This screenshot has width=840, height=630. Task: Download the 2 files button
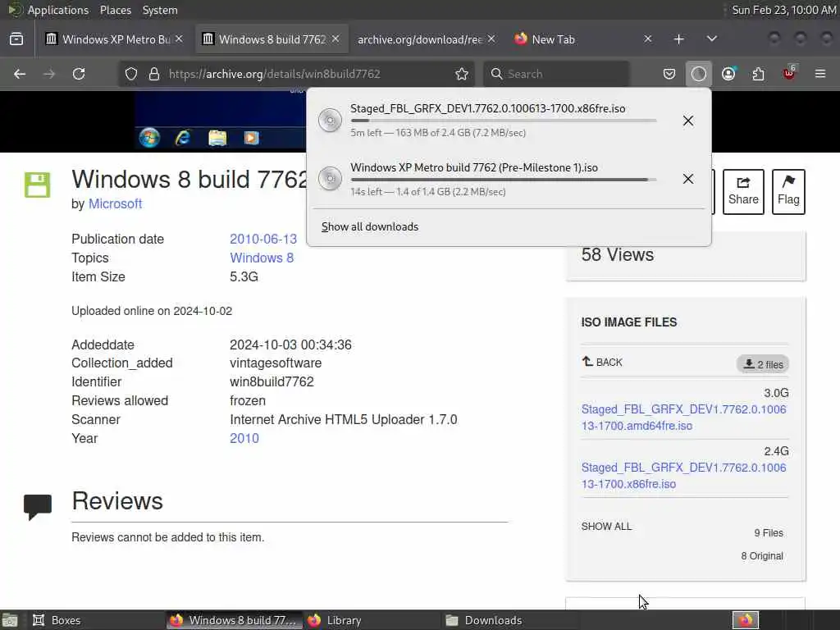coord(763,364)
